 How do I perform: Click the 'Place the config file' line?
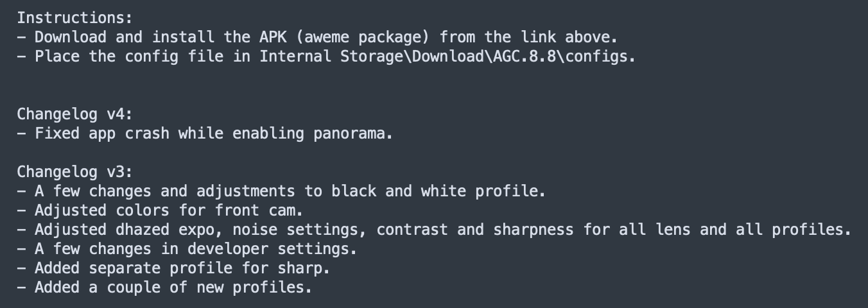click(x=326, y=56)
